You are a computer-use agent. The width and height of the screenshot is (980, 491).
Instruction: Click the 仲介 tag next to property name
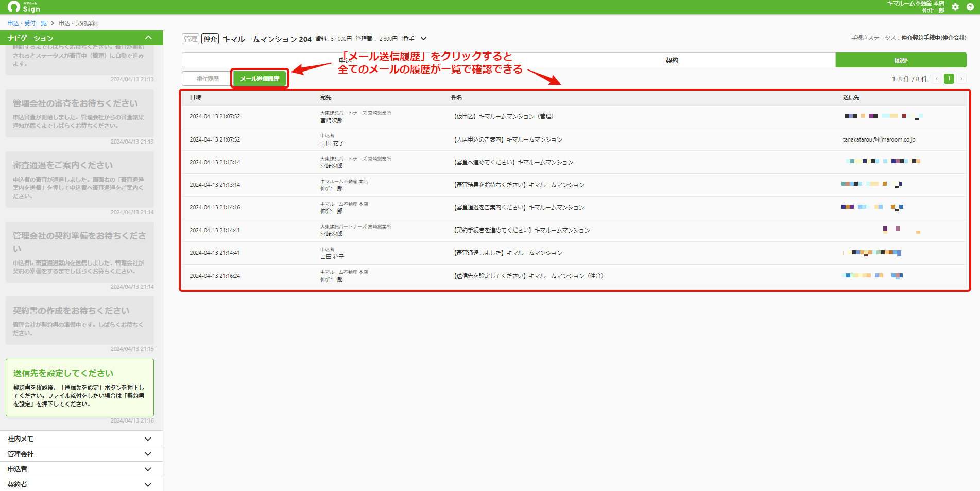pyautogui.click(x=210, y=39)
